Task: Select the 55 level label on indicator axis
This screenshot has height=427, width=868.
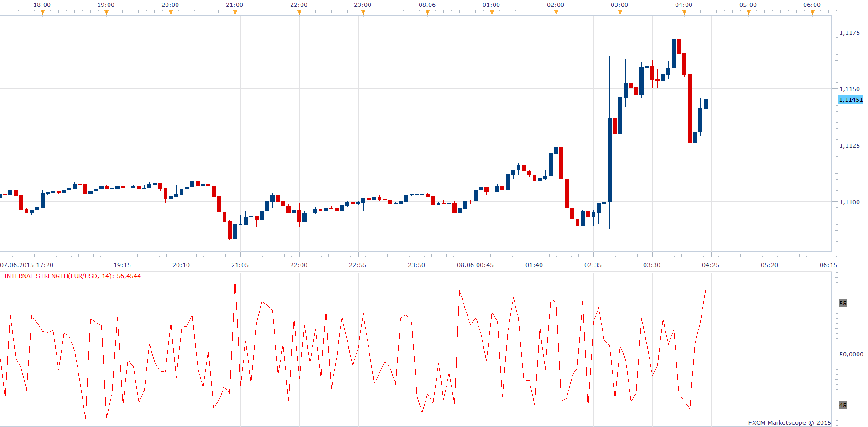Action: pos(843,303)
